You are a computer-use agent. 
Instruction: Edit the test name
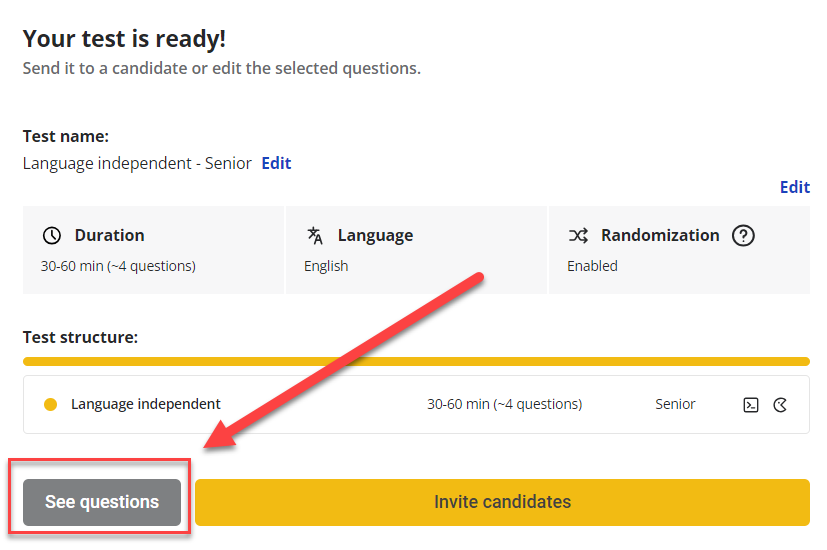[276, 163]
